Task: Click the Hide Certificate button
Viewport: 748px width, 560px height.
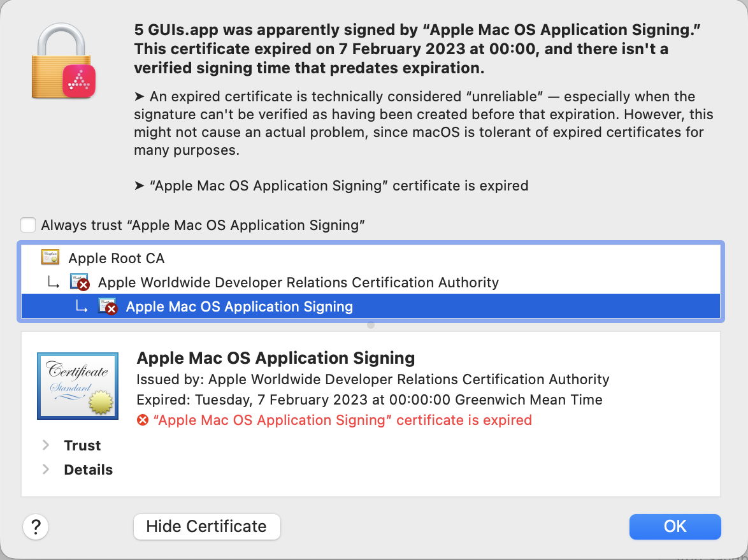Action: point(207,527)
